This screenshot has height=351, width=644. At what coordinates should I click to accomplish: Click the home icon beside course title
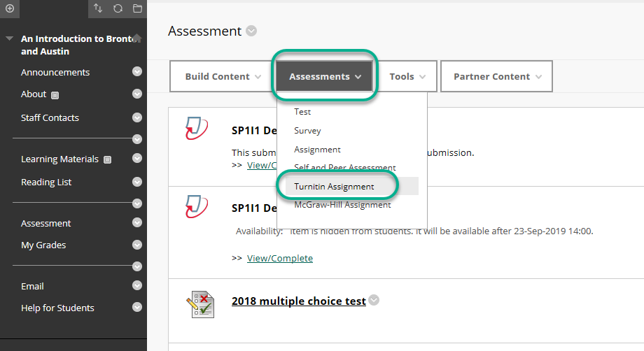pos(138,38)
